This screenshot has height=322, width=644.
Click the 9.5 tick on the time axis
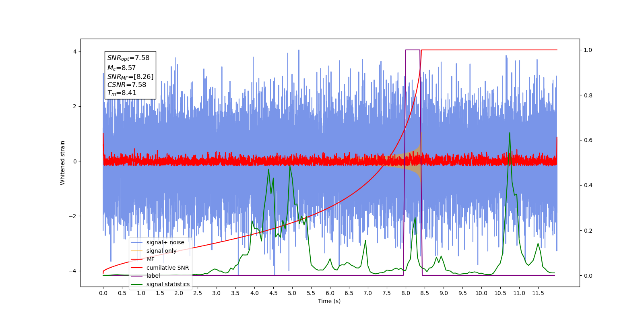462,293
